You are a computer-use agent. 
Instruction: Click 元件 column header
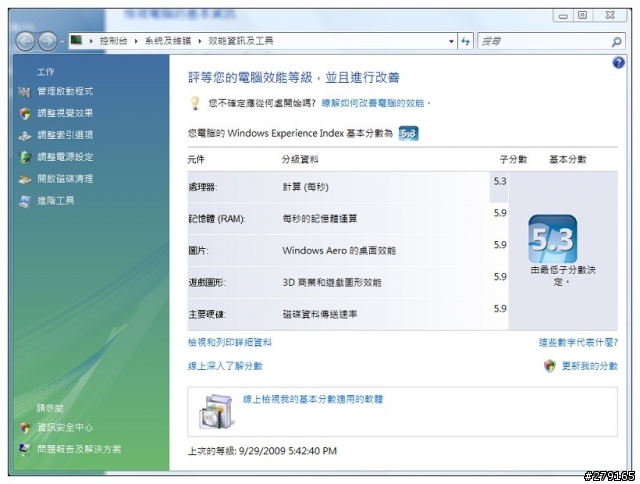click(x=196, y=159)
